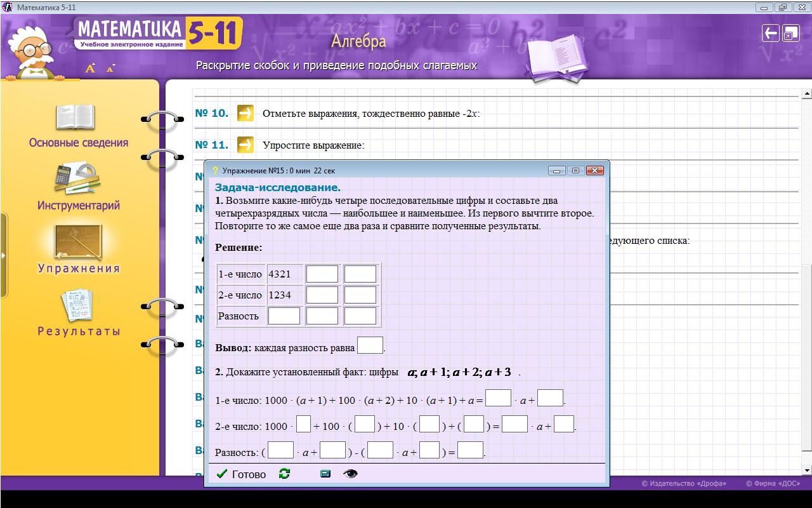Open the Результаты section

click(x=78, y=312)
